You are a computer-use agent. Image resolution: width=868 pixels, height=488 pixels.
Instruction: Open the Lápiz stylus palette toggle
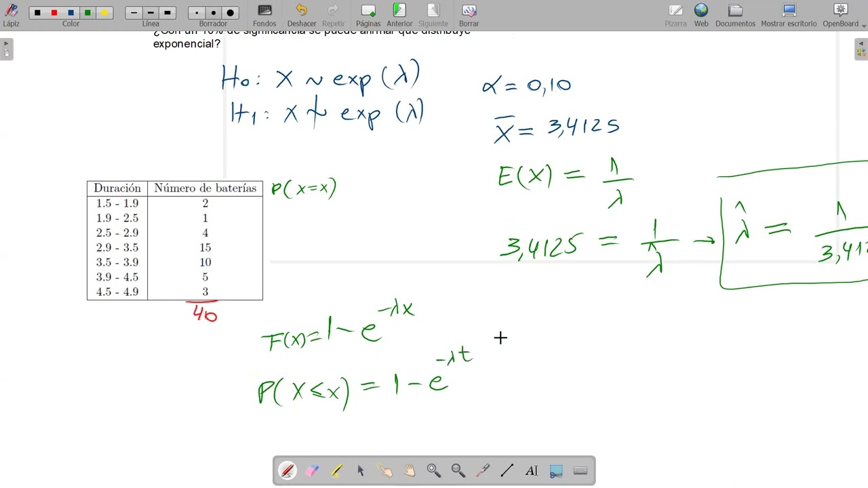(11, 14)
